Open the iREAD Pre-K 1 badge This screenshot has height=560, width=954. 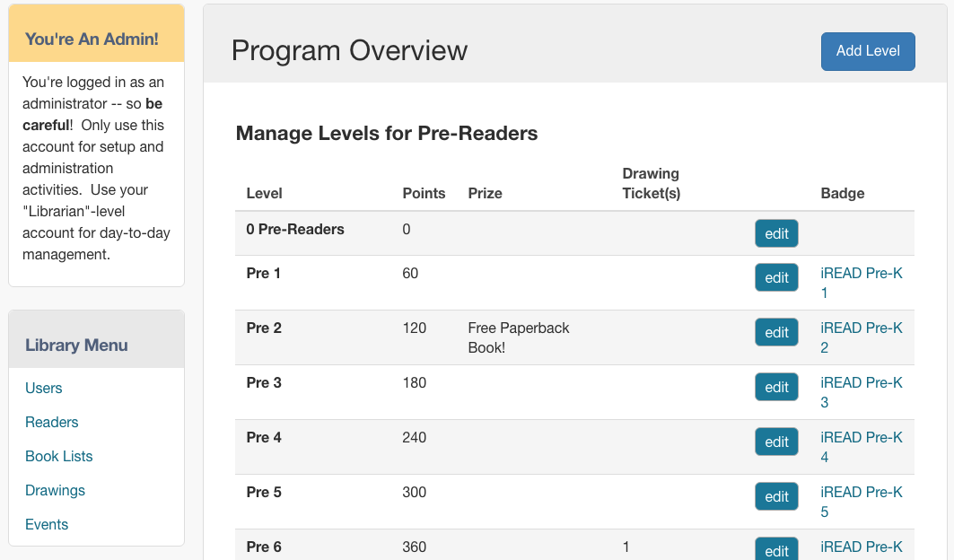pos(861,283)
